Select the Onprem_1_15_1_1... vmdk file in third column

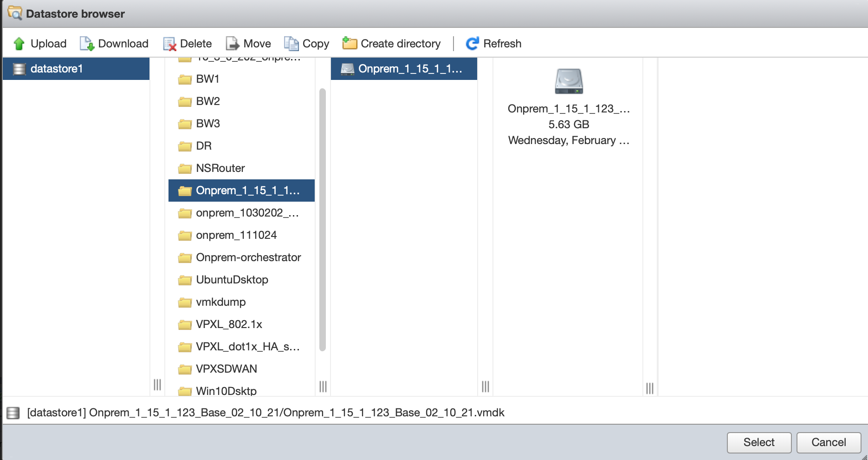(404, 69)
